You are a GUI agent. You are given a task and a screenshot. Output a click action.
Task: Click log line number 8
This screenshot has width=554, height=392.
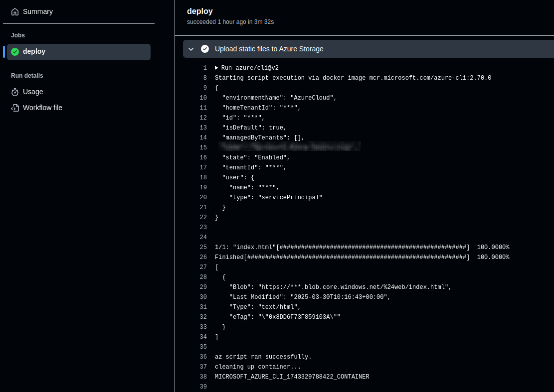pos(204,78)
